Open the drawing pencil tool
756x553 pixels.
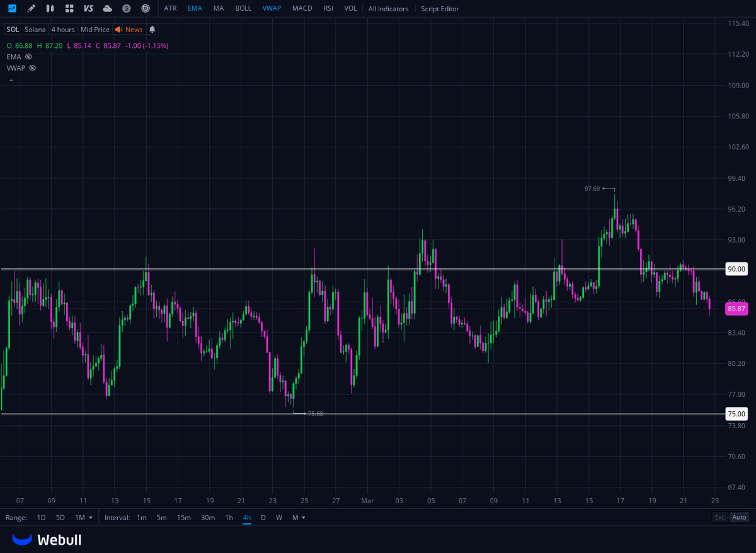(31, 8)
